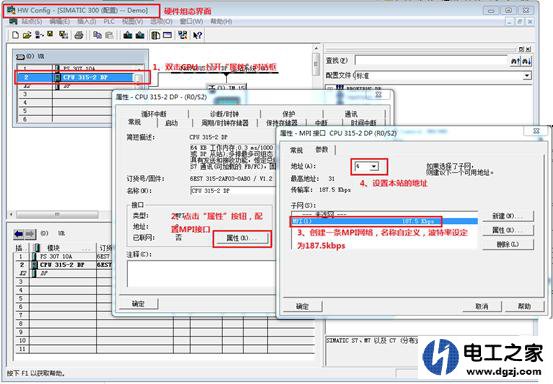Click the Upload to PG toolbar icon
This screenshot has height=384, width=553.
click(x=140, y=35)
